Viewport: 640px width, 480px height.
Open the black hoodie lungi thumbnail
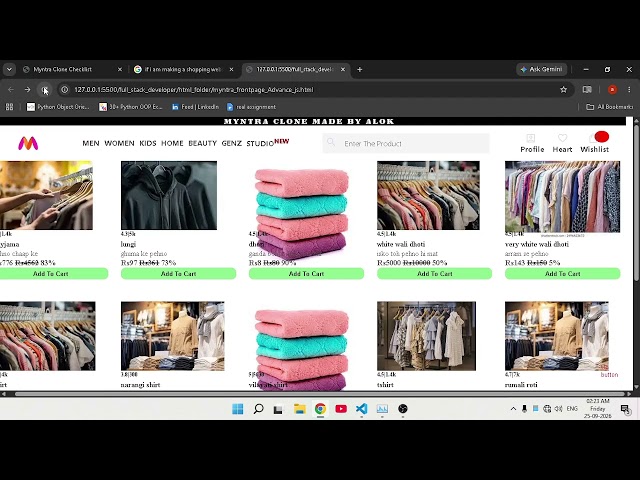[169, 196]
